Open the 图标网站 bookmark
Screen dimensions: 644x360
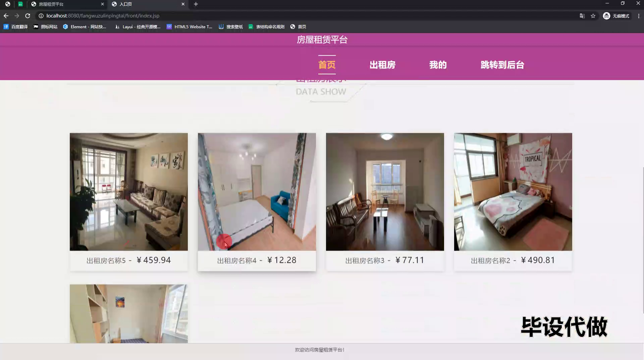(x=45, y=27)
